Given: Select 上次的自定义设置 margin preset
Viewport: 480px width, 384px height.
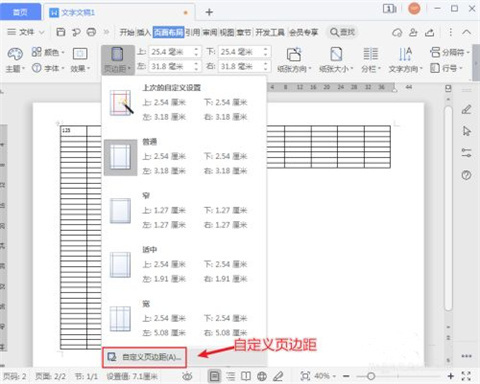Looking at the screenshot, I should tap(184, 102).
